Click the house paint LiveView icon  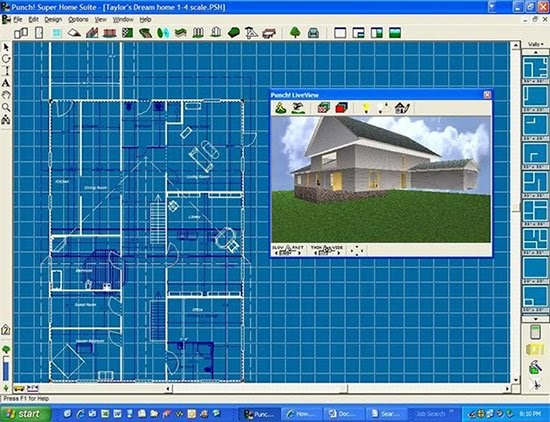402,108
